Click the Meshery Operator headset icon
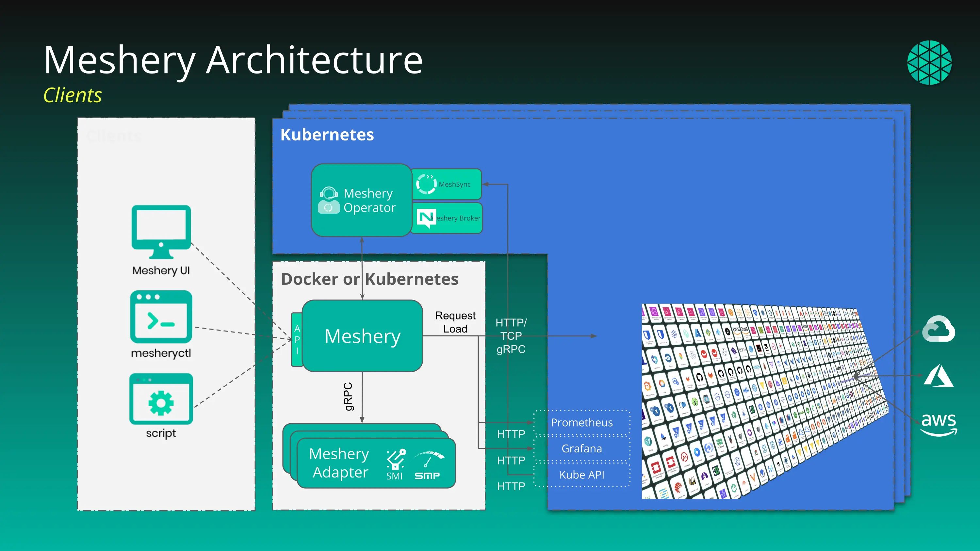This screenshot has width=980, height=551. click(329, 201)
